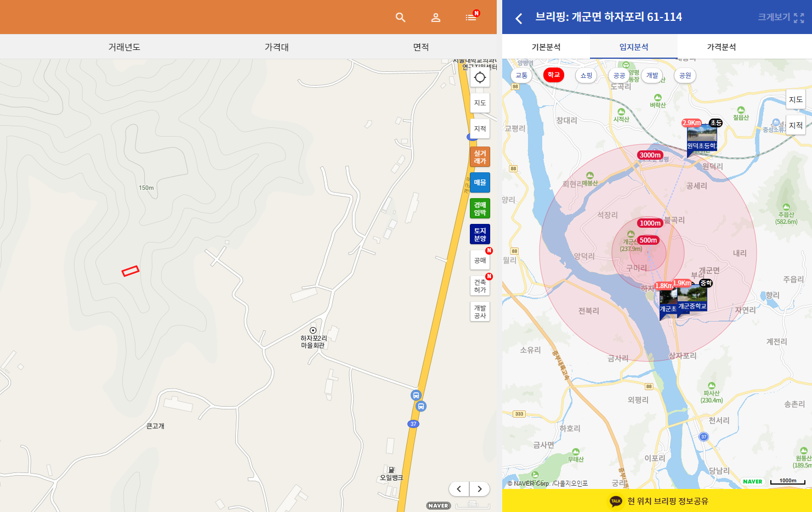The height and width of the screenshot is (512, 812).
Task: Click the route 37 shield on the left map
Action: (x=413, y=424)
